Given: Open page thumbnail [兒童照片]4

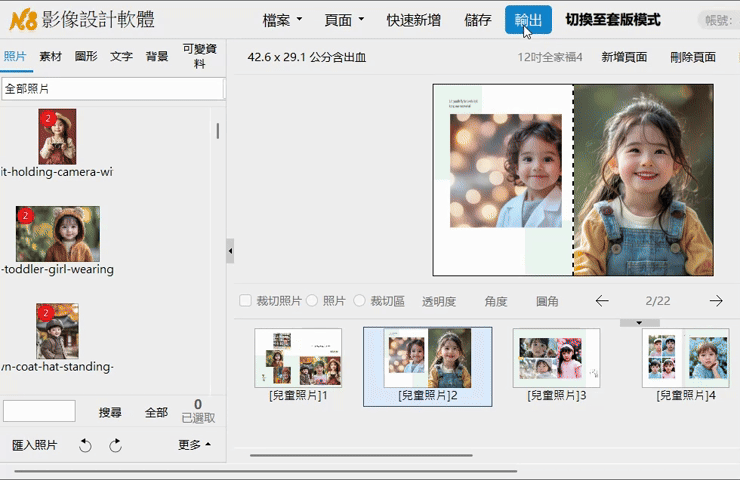Looking at the screenshot, I should [686, 358].
